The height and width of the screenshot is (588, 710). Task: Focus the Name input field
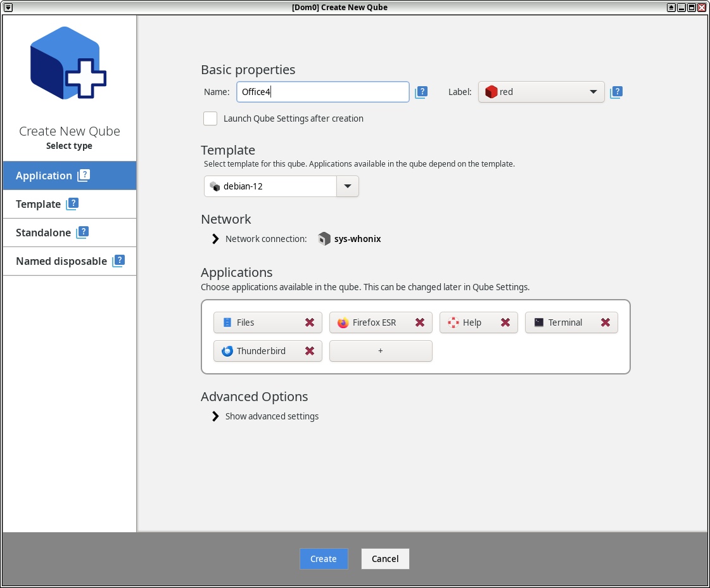(x=323, y=92)
